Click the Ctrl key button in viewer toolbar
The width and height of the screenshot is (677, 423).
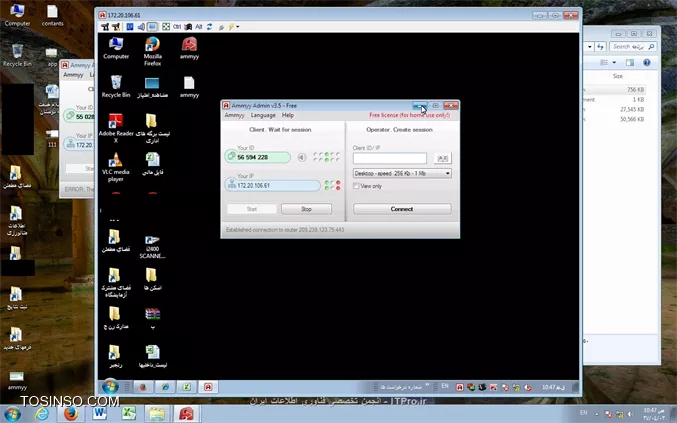177,27
